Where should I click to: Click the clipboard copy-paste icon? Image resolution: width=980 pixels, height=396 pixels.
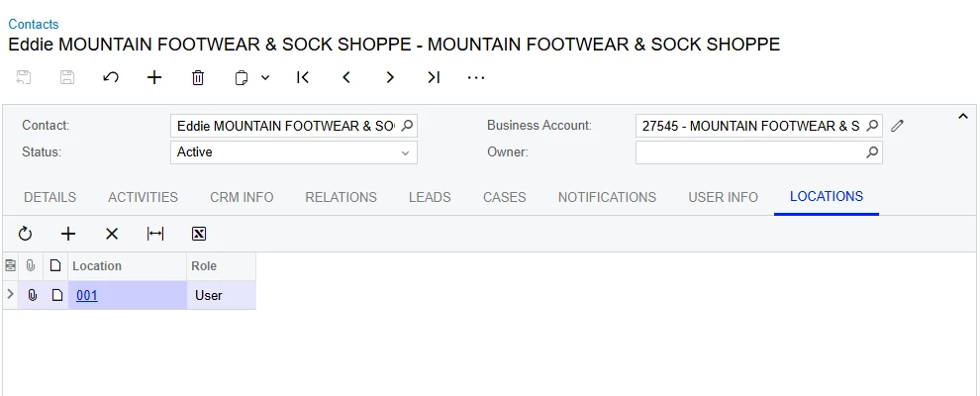[x=242, y=77]
